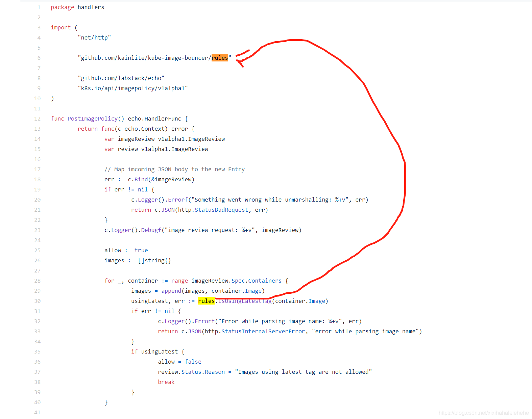Click the "Something went wrong while unmarshalling" string

(x=270, y=200)
